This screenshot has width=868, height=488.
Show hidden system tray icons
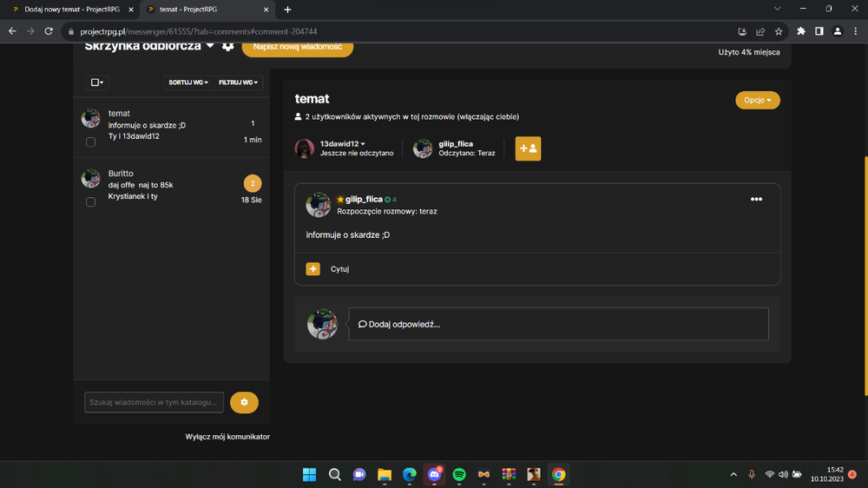[733, 475]
